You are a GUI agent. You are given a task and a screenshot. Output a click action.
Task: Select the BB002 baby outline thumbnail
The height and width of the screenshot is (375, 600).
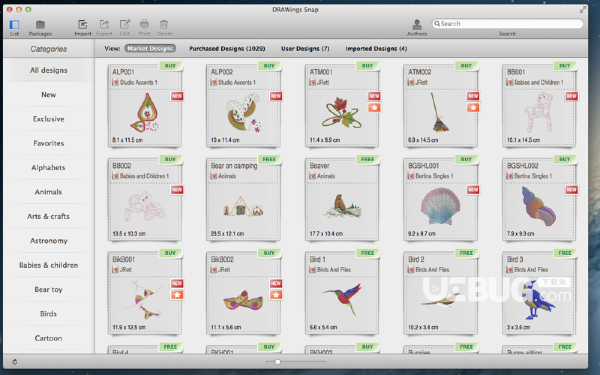[144, 207]
